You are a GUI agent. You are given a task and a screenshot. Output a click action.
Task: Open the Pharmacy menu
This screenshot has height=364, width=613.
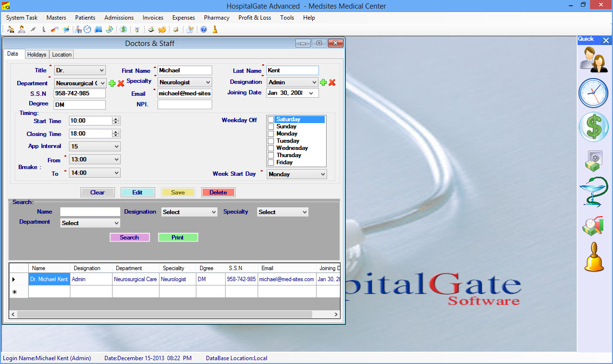click(x=216, y=18)
